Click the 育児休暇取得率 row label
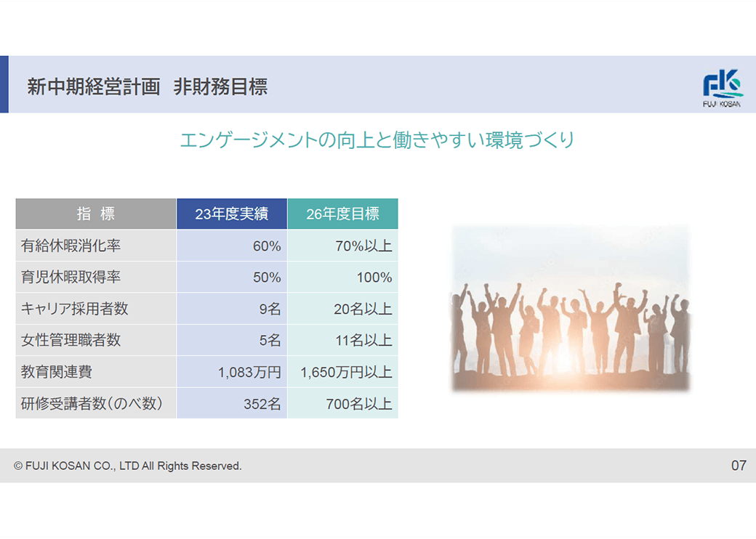 click(x=71, y=277)
